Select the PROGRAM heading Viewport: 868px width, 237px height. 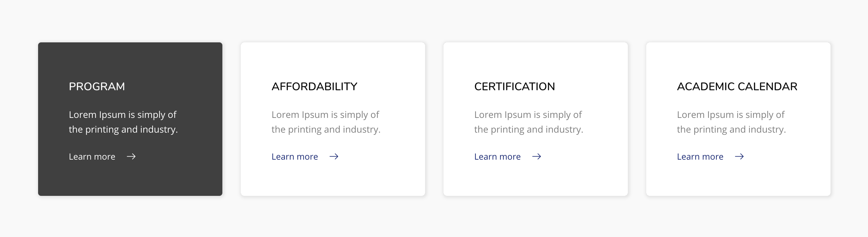point(97,87)
